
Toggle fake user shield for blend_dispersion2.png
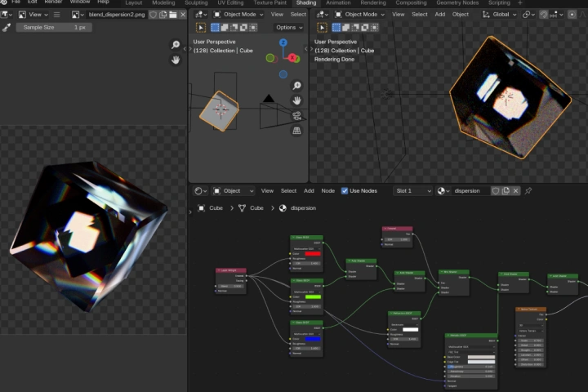tap(153, 15)
